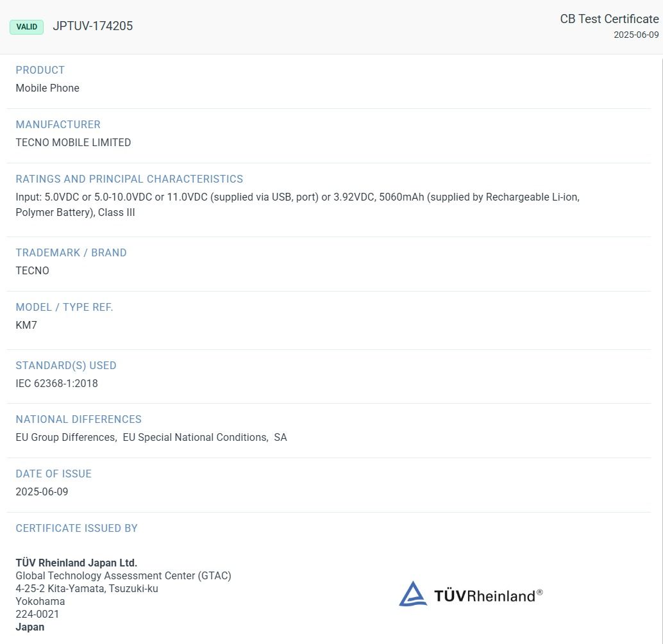Click the VALID status badge
Viewport: 663px width, 644px height.
point(27,27)
